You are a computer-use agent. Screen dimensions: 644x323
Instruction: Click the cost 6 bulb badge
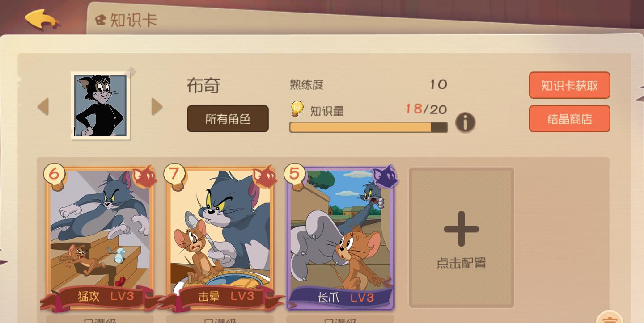coord(55,175)
